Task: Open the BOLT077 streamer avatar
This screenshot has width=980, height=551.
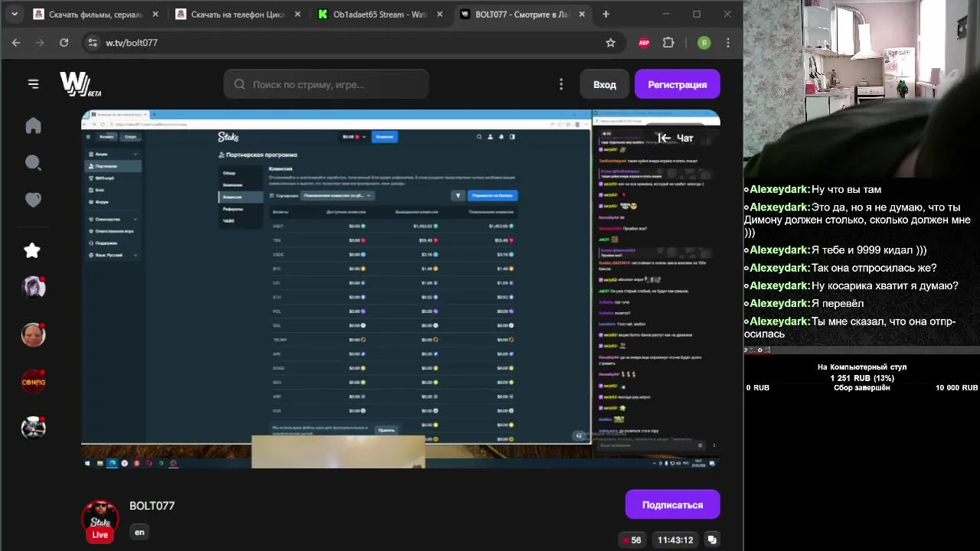Action: coord(100,518)
